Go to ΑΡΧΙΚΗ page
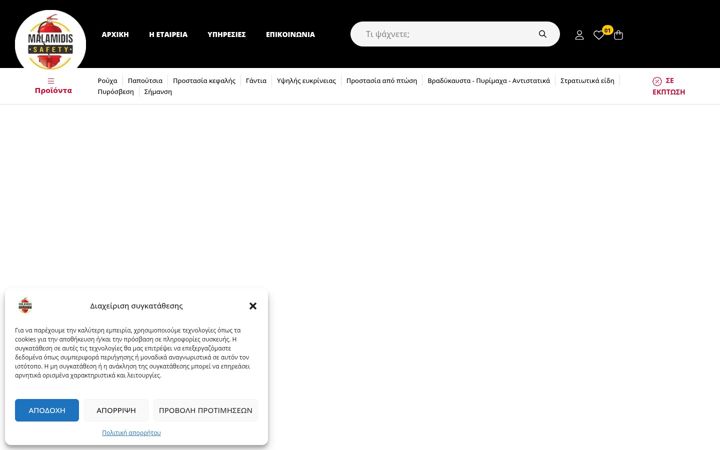This screenshot has width=720, height=450. point(115,34)
